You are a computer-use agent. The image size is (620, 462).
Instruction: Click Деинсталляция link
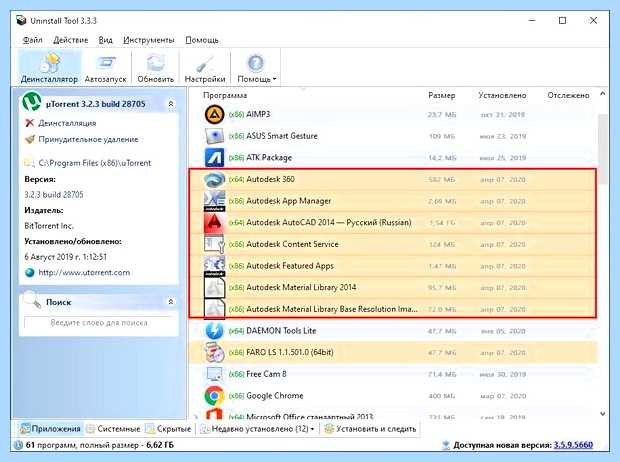(67, 123)
